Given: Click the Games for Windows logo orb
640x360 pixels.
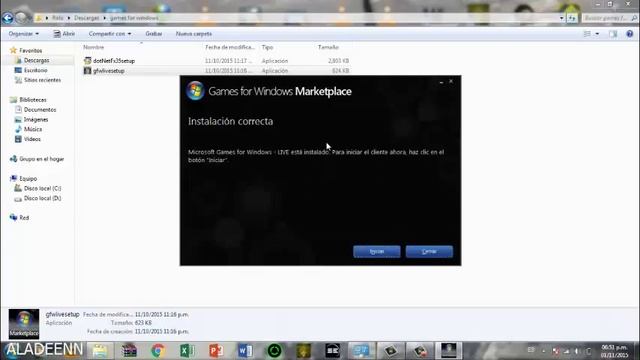Looking at the screenshot, I should [196, 91].
